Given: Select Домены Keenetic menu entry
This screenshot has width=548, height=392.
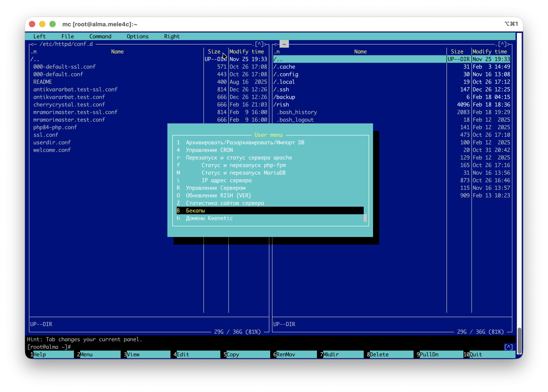Looking at the screenshot, I should pos(209,218).
